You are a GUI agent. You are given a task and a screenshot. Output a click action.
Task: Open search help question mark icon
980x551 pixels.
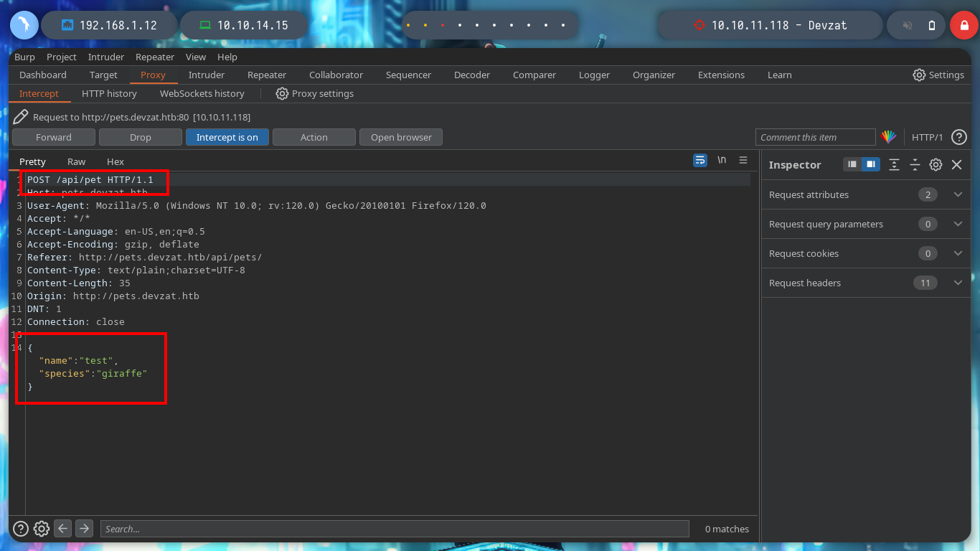(x=21, y=529)
